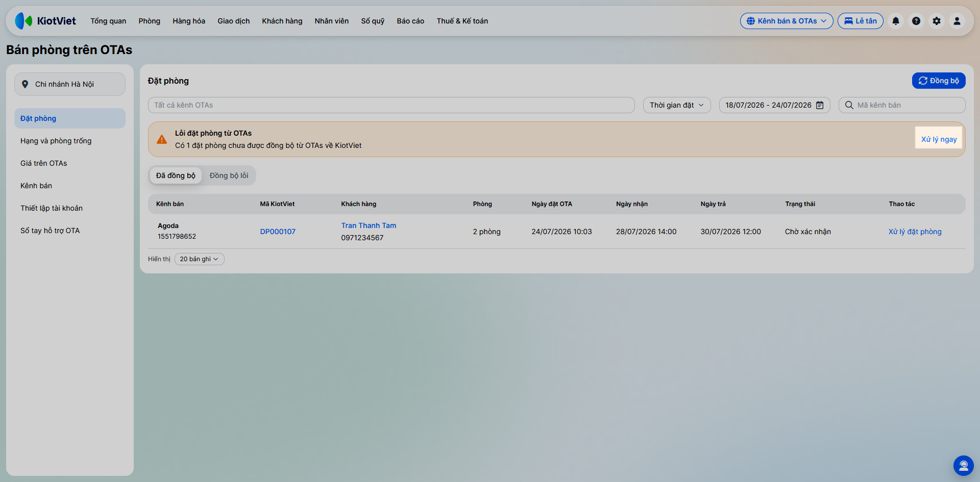Click booking date 24/07/2026 10:03
The image size is (980, 482).
561,232
